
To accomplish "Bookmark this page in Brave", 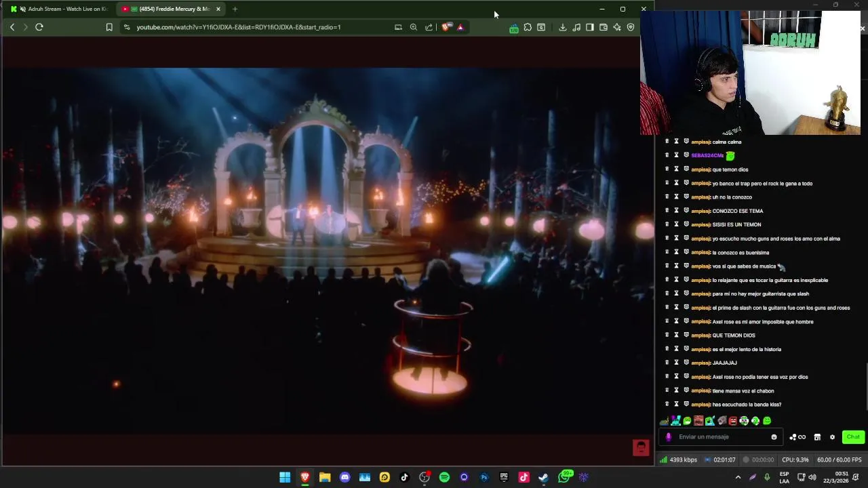I will click(109, 27).
